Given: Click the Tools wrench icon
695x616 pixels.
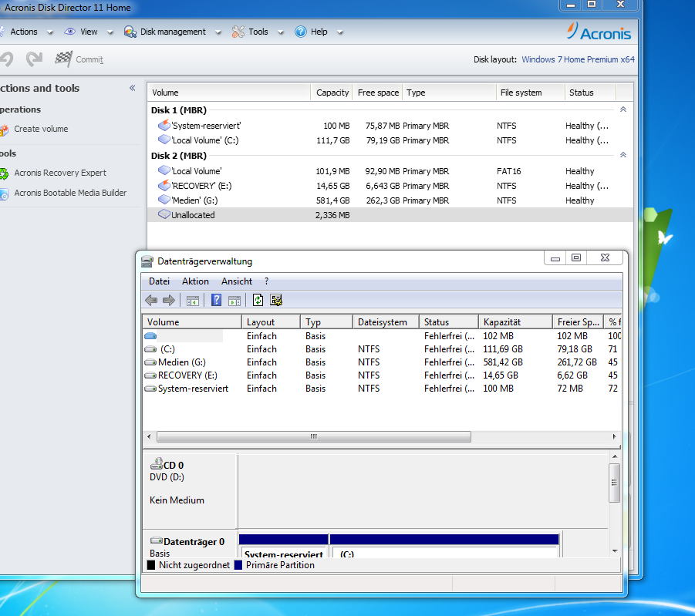Looking at the screenshot, I should click(x=238, y=32).
